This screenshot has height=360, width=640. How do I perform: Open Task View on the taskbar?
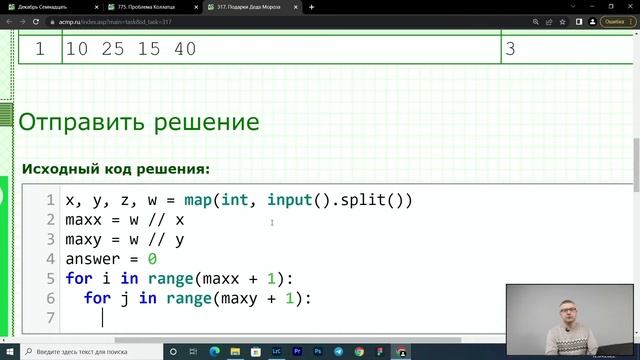coord(193,351)
